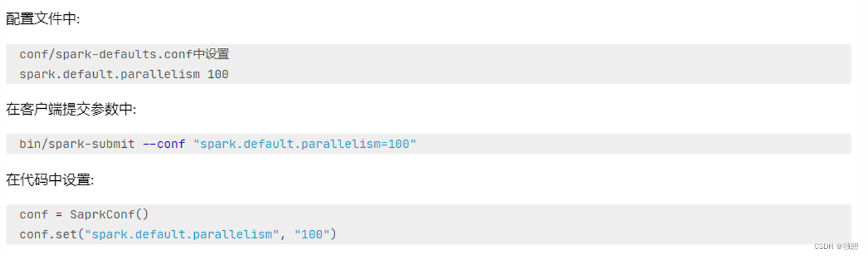The width and height of the screenshot is (868, 256).
Task: Click the "conf" variable on the SaprkConf line
Action: coord(34,214)
